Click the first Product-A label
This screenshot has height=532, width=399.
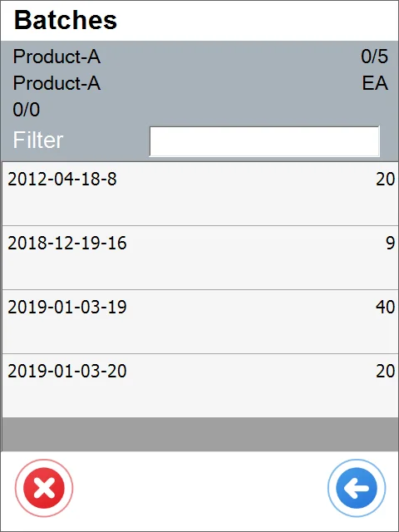57,57
